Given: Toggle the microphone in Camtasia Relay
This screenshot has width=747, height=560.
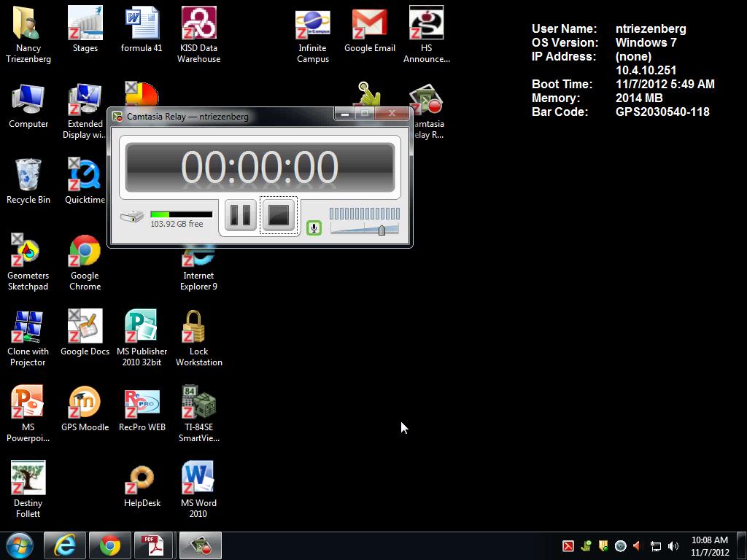Looking at the screenshot, I should (x=314, y=227).
